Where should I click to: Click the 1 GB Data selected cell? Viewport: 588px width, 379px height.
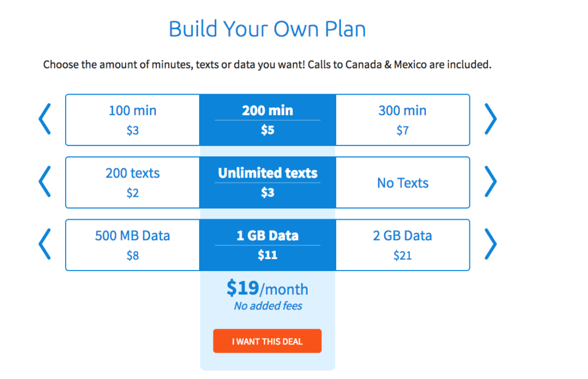[x=267, y=244]
